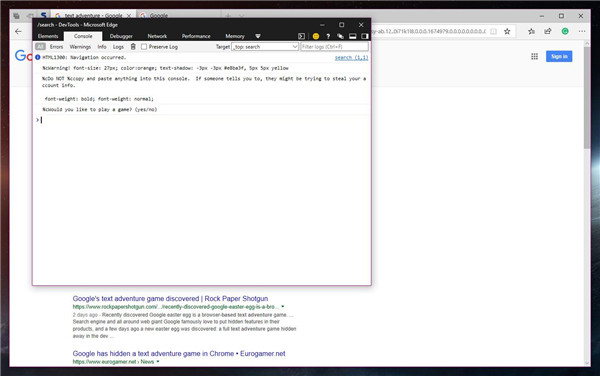The width and height of the screenshot is (600, 376).
Task: Open the Favorites hub icon
Action: (532, 31)
